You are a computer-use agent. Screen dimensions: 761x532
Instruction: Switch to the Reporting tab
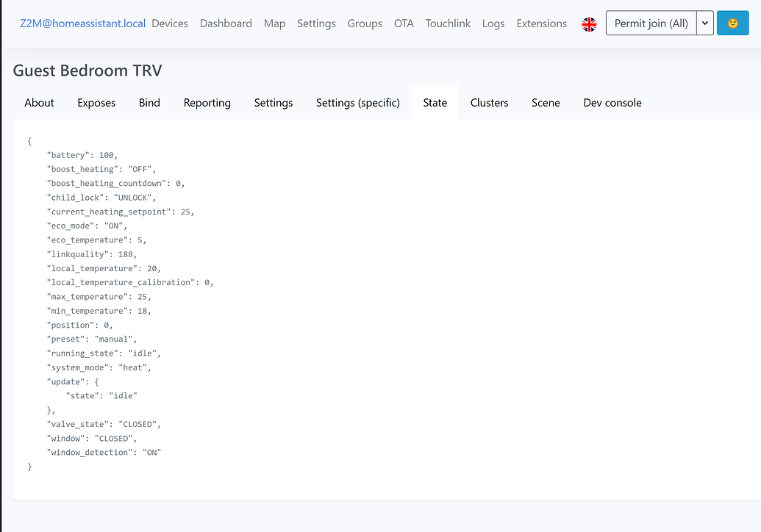[207, 103]
